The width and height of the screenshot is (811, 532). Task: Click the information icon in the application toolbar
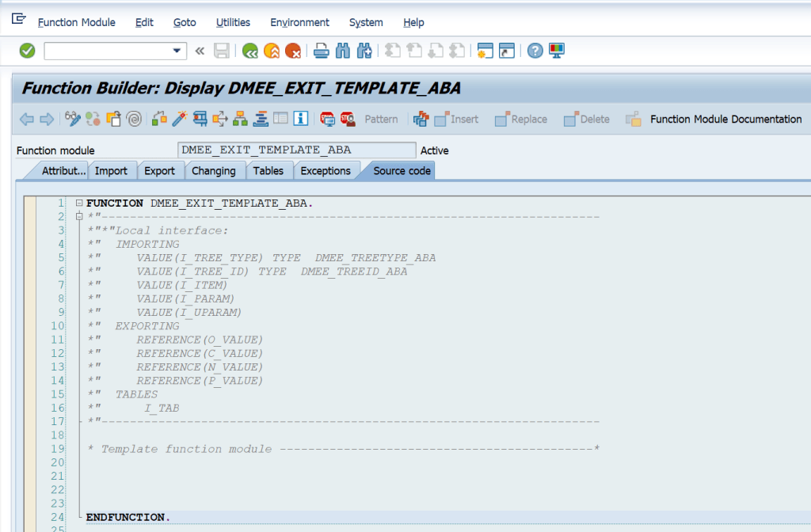click(299, 119)
